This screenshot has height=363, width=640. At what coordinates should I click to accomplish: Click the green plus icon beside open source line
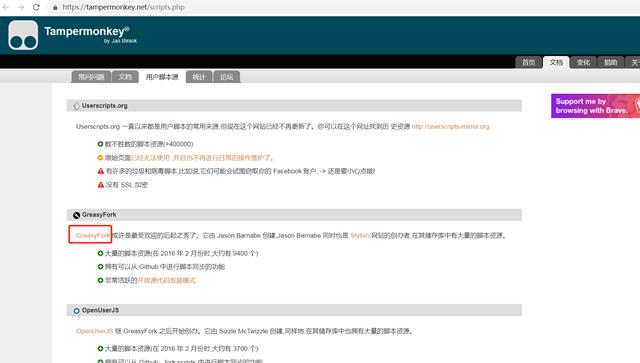pos(100,281)
